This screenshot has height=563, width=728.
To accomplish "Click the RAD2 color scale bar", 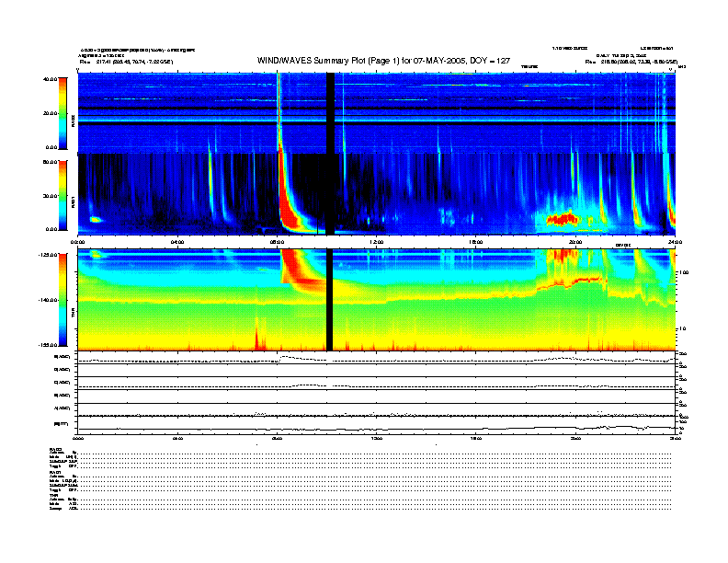I will click(63, 113).
